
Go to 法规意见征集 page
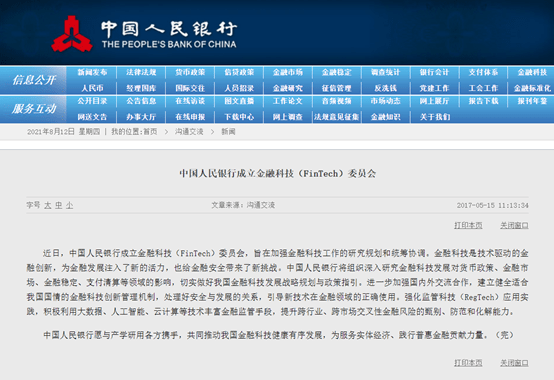pyautogui.click(x=337, y=117)
